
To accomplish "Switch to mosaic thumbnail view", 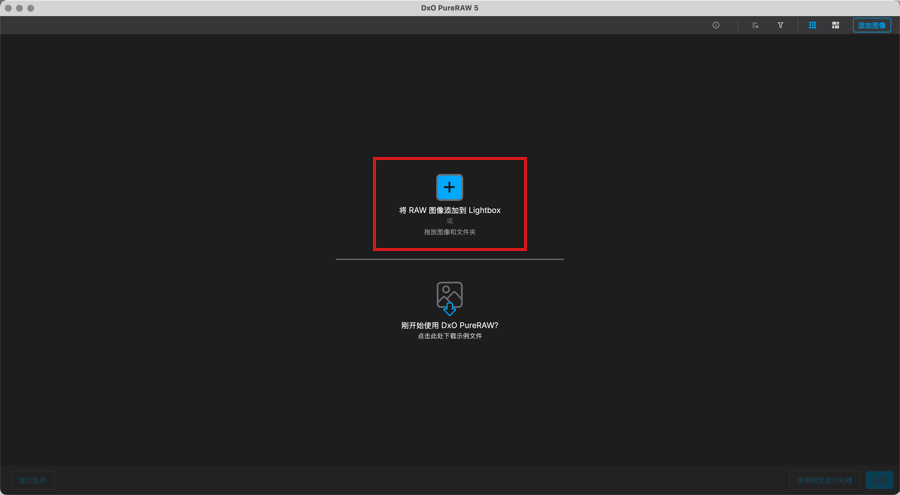I will click(836, 25).
